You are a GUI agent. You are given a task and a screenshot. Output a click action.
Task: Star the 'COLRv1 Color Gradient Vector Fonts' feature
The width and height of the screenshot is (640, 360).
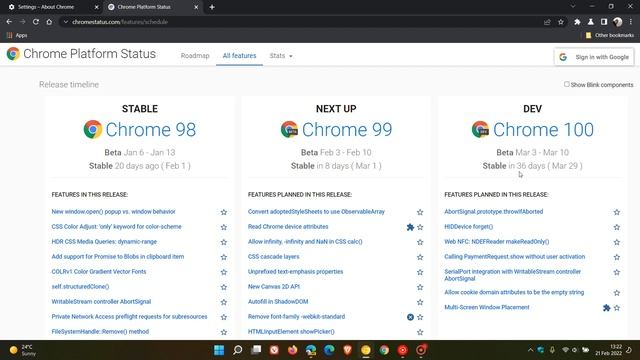pos(224,272)
